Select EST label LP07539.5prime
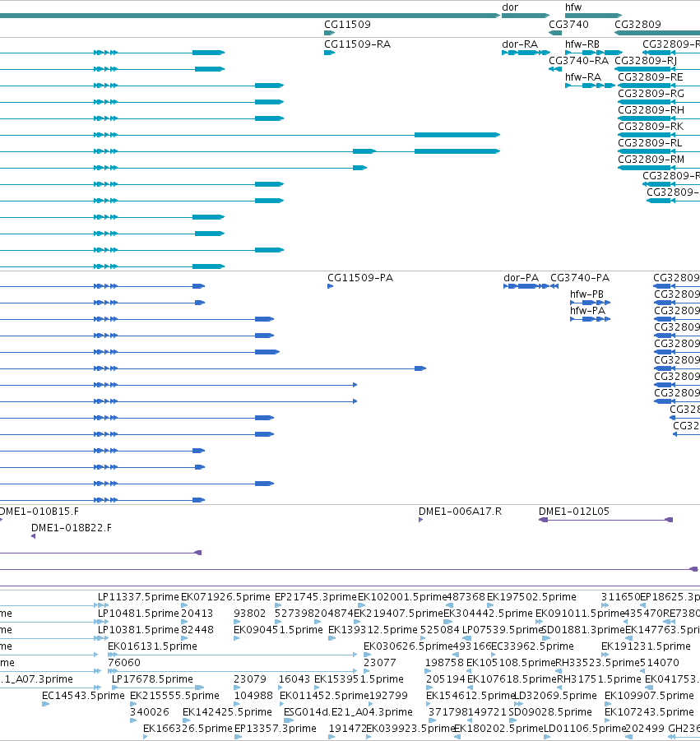 click(502, 630)
